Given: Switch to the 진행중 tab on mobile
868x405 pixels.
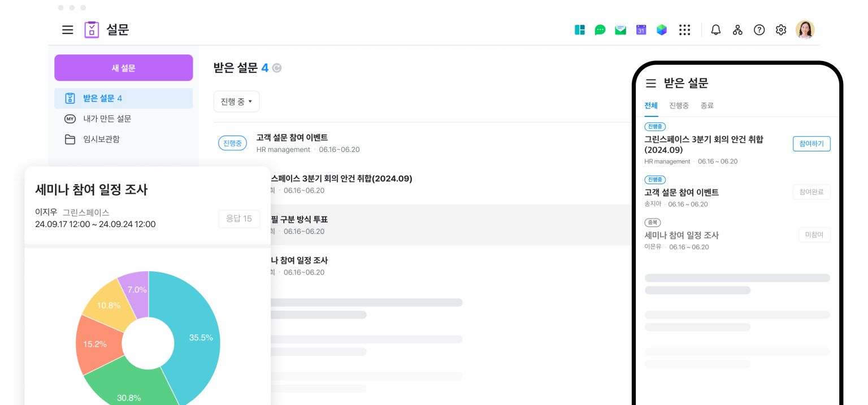Looking at the screenshot, I should coord(679,106).
